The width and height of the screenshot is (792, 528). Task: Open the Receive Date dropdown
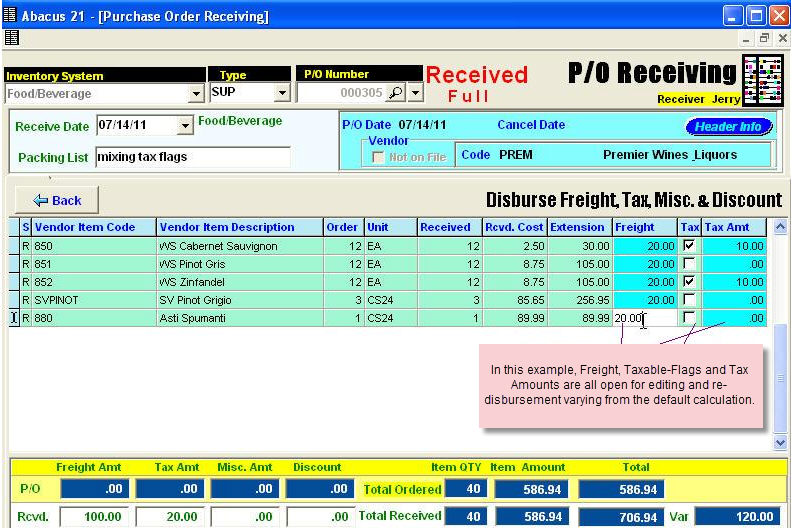point(185,125)
